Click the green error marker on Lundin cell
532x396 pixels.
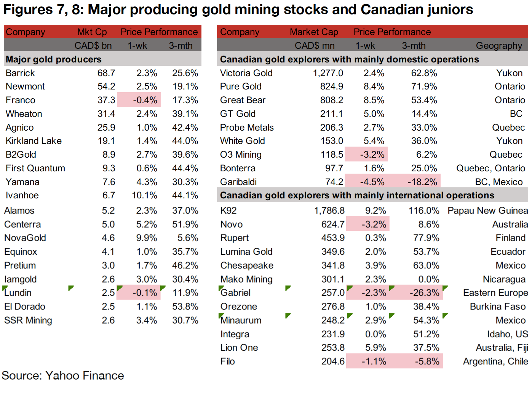tap(5, 288)
